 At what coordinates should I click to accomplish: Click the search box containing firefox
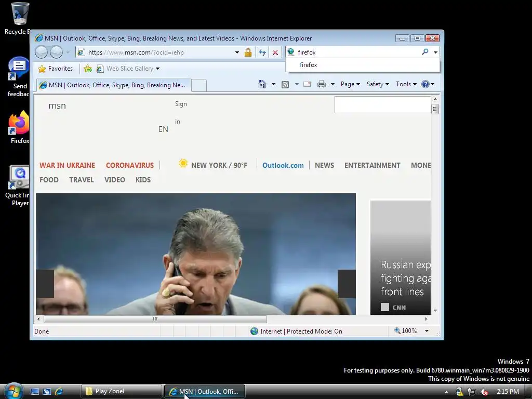(358, 52)
